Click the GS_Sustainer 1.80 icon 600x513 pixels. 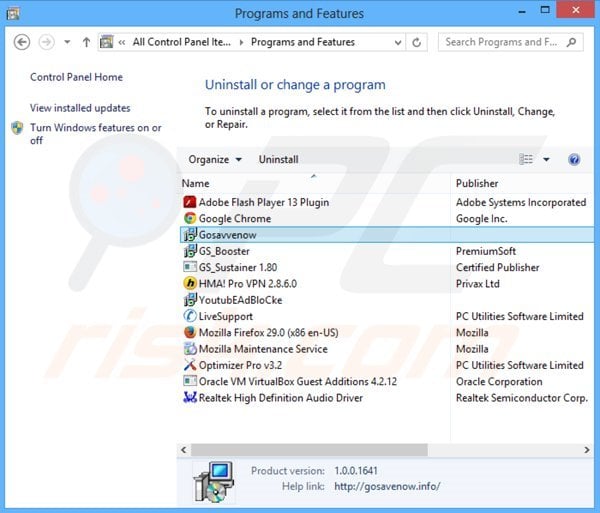(x=189, y=267)
